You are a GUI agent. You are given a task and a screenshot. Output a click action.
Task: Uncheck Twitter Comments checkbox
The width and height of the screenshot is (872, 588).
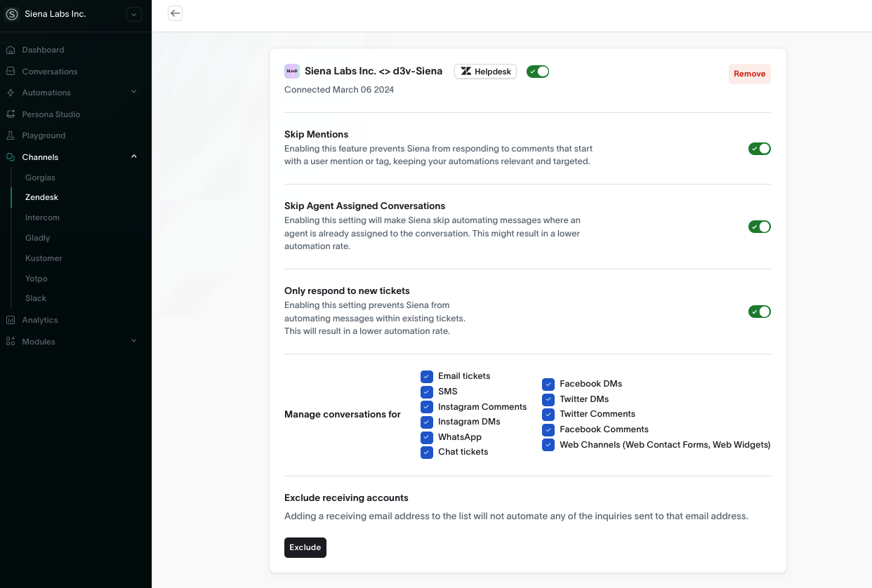(548, 415)
